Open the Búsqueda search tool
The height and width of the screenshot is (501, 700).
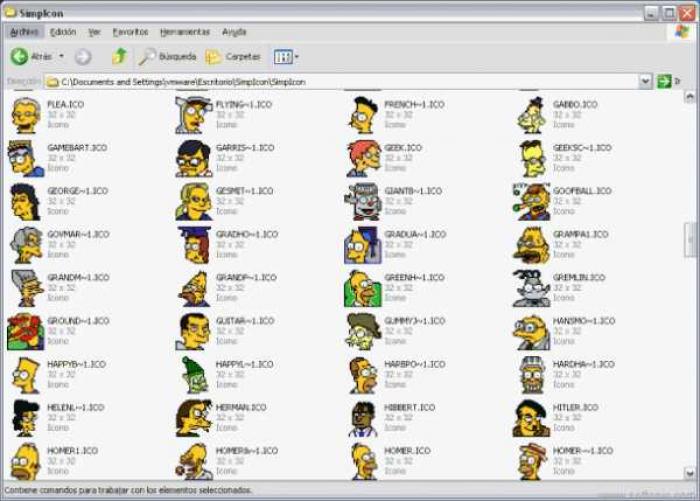click(x=167, y=57)
